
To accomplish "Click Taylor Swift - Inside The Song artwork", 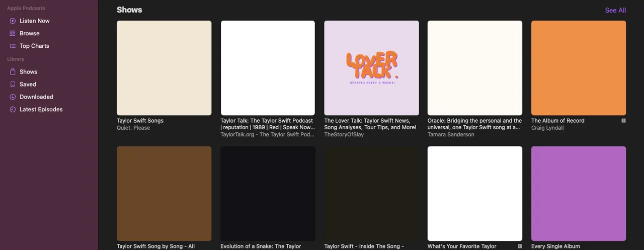I will point(371,194).
